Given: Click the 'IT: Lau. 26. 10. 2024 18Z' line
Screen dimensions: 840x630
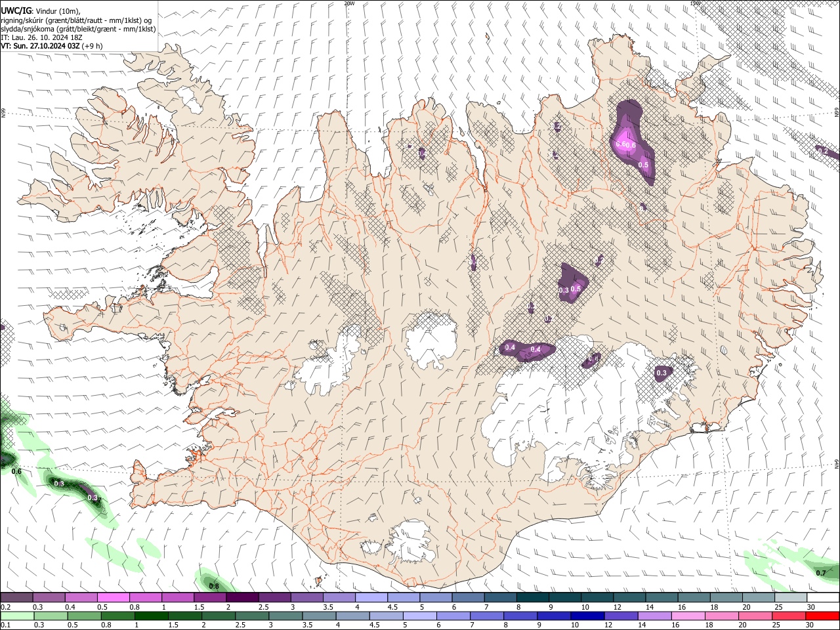Looking at the screenshot, I should point(41,38).
